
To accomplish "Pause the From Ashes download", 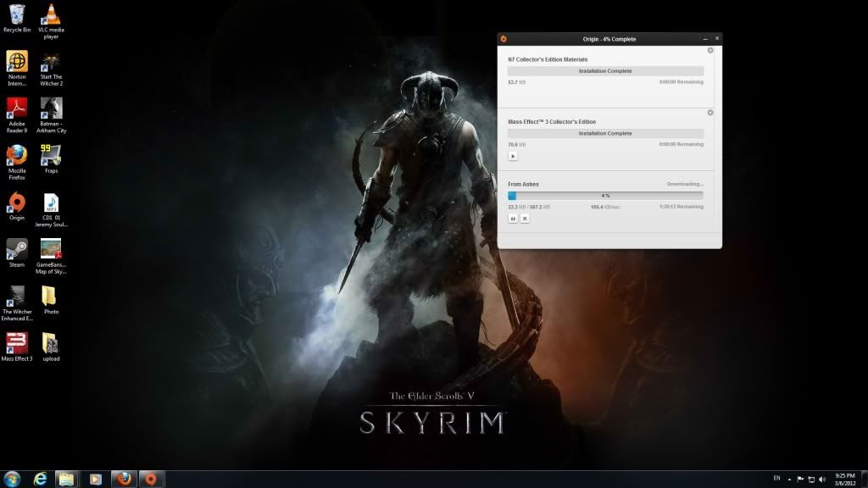I will [513, 219].
